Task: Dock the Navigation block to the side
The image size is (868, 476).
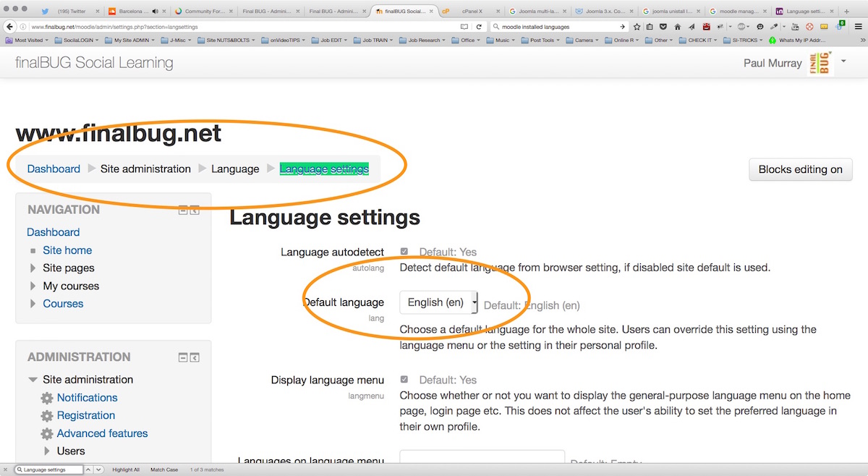Action: (195, 211)
